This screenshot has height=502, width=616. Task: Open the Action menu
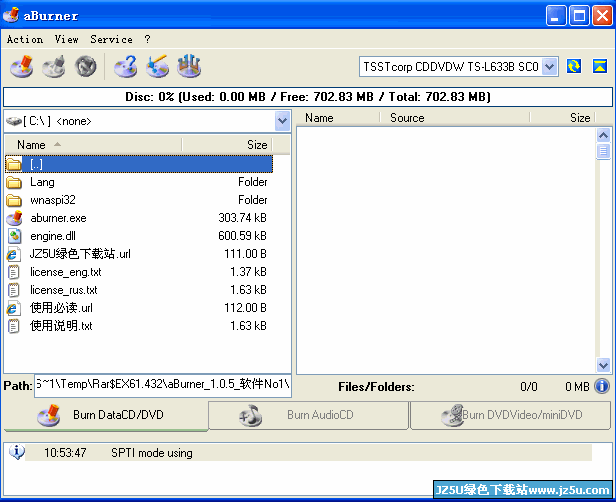[24, 39]
